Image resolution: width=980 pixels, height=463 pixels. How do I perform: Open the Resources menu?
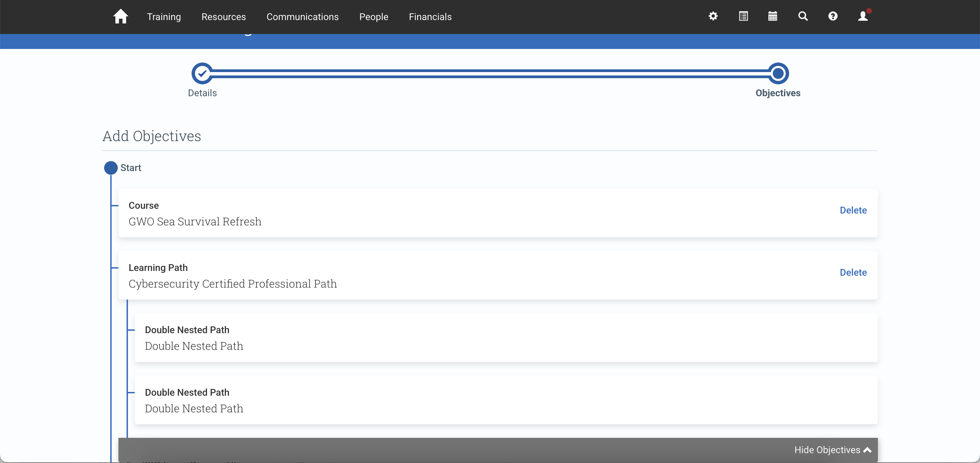click(x=224, y=17)
